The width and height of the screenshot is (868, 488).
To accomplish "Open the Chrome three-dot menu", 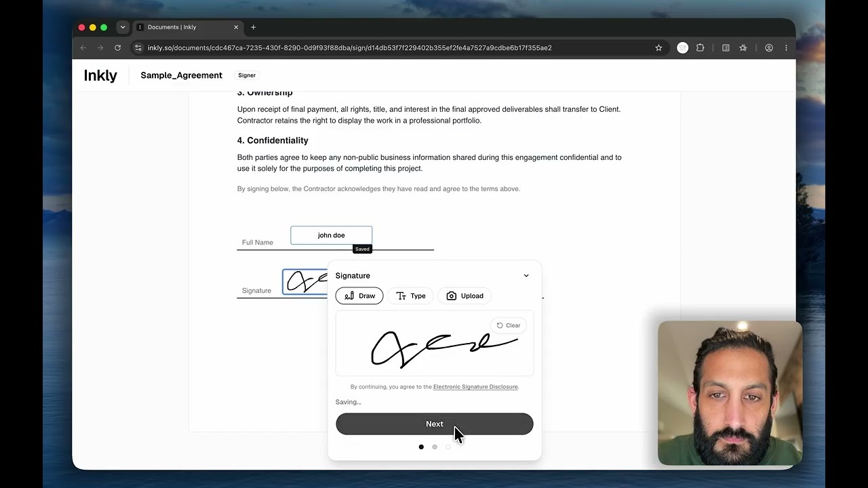I will click(x=786, y=48).
